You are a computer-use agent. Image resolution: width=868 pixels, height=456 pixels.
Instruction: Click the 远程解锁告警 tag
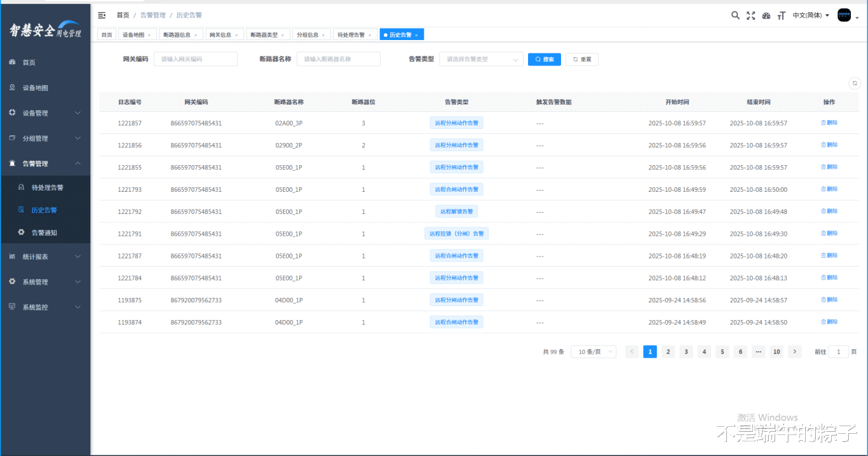pyautogui.click(x=456, y=211)
